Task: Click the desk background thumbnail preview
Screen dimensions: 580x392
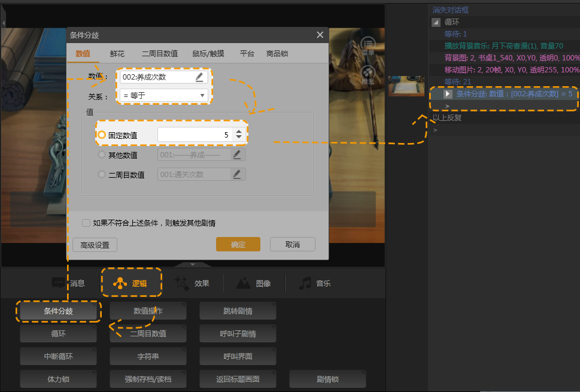Action: pos(406,86)
